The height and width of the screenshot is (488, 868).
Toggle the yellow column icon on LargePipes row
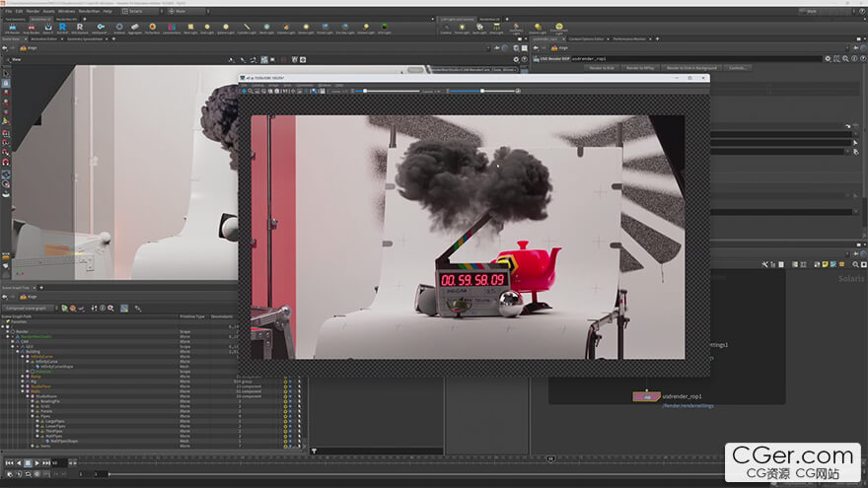286,421
